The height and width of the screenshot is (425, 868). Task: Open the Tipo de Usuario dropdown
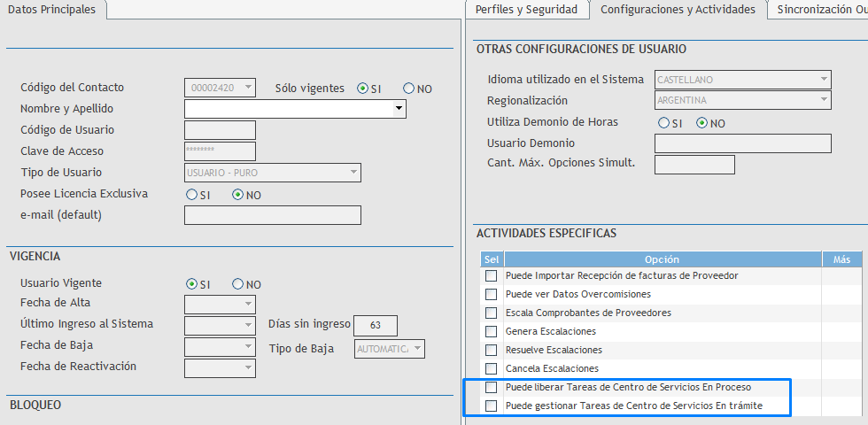pyautogui.click(x=353, y=173)
